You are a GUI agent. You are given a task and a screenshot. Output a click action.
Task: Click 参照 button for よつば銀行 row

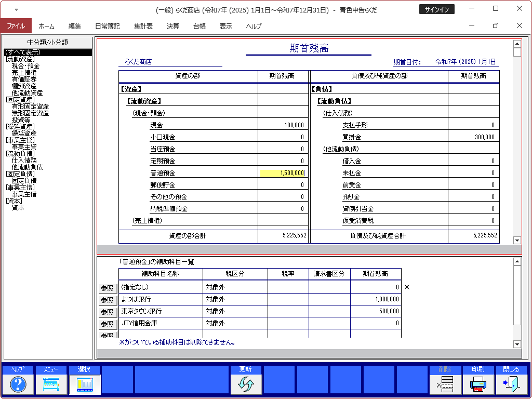pyautogui.click(x=107, y=300)
